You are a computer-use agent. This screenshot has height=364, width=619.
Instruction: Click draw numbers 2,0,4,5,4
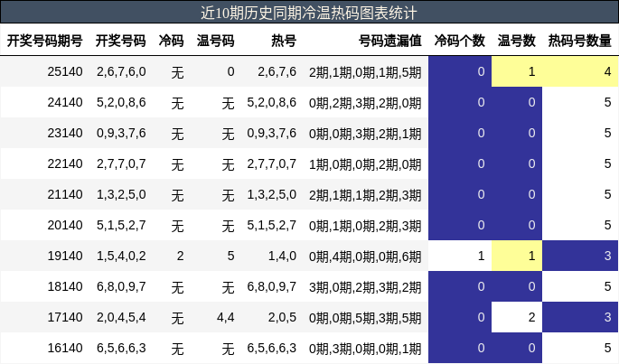pyautogui.click(x=121, y=317)
